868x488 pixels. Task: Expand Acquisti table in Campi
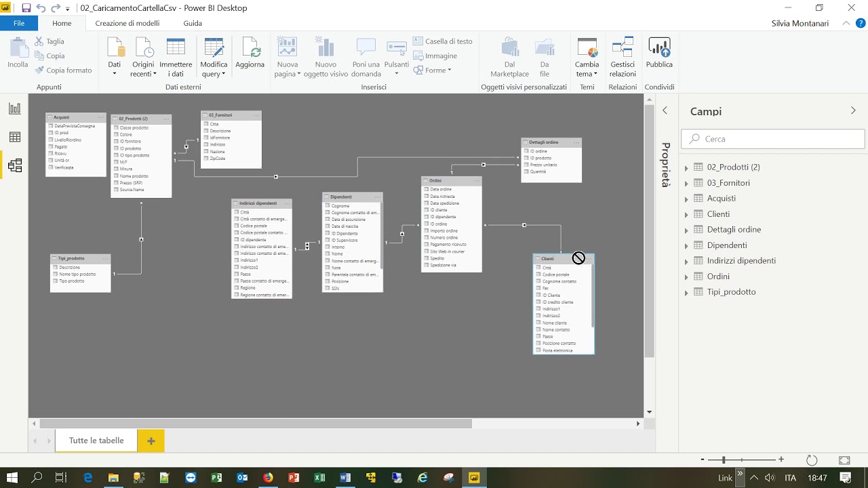tap(686, 199)
